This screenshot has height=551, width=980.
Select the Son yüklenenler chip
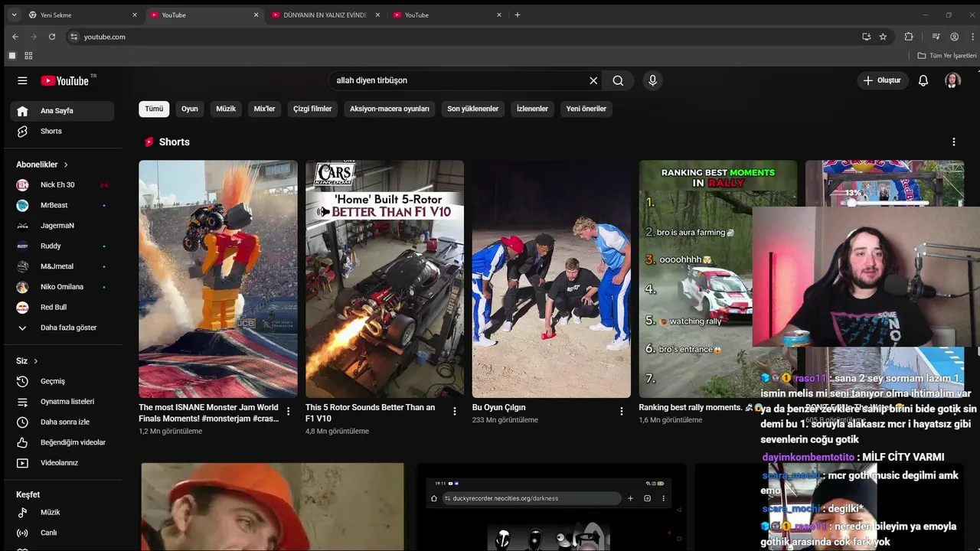pos(472,109)
